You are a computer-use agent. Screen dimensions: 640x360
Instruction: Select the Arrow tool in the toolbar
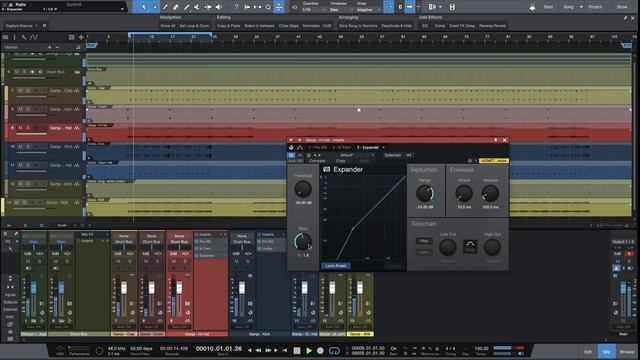click(144, 7)
